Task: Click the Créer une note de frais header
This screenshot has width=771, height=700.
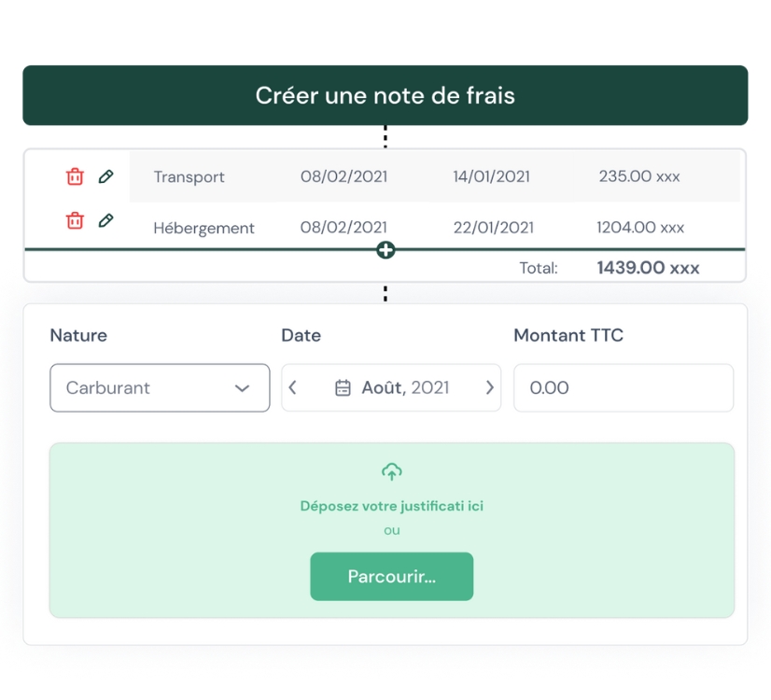Action: click(x=385, y=95)
